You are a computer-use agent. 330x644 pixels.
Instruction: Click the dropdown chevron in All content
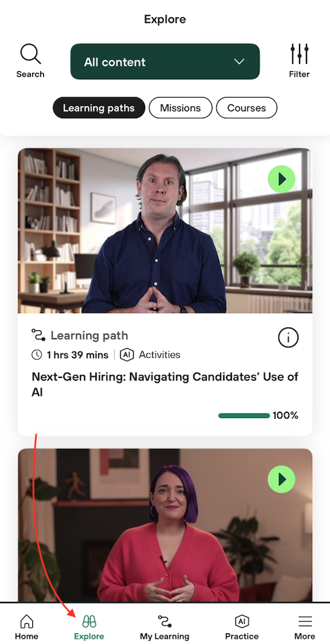[x=239, y=61]
